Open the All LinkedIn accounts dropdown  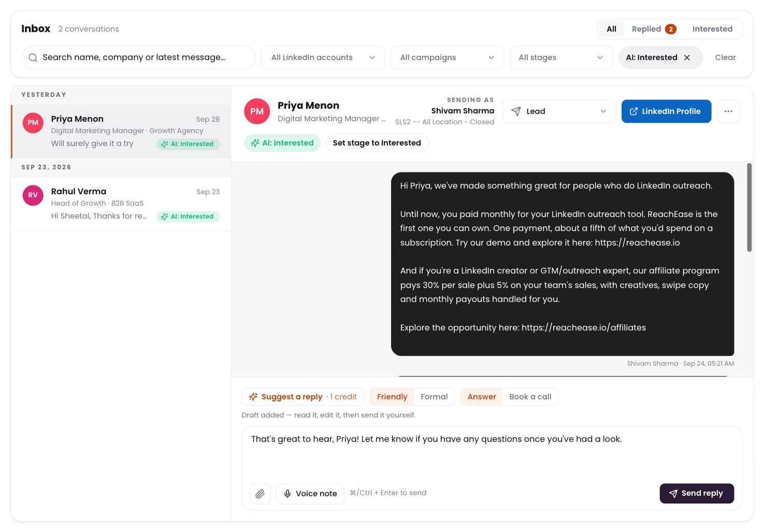[x=323, y=57]
